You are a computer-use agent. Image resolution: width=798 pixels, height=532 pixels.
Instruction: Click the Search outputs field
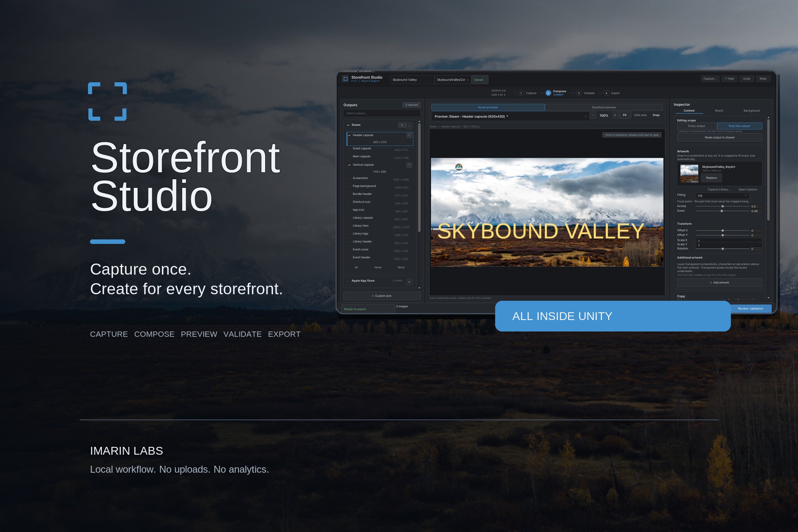tap(382, 113)
